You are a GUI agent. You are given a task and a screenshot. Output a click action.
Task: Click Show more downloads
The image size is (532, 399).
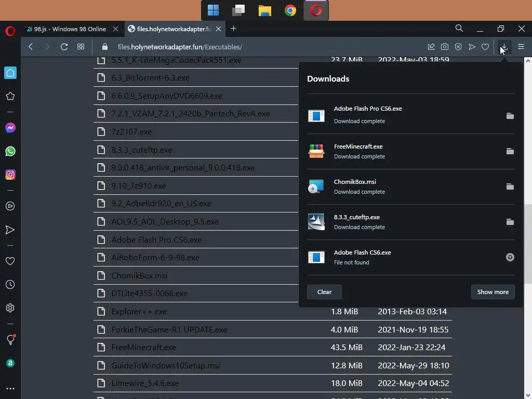tap(493, 292)
